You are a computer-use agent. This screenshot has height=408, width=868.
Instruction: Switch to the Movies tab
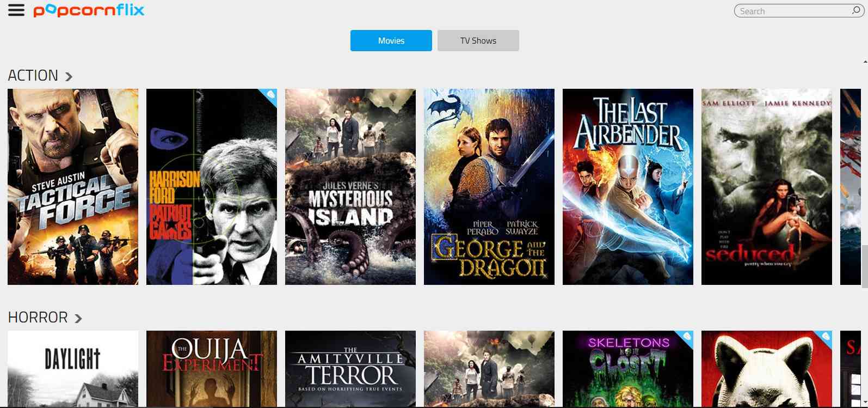click(x=391, y=41)
